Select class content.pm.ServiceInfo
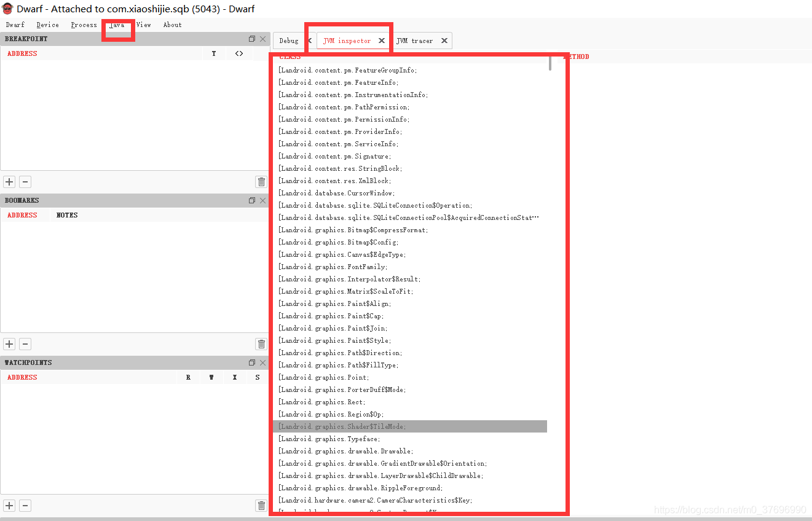 410,144
